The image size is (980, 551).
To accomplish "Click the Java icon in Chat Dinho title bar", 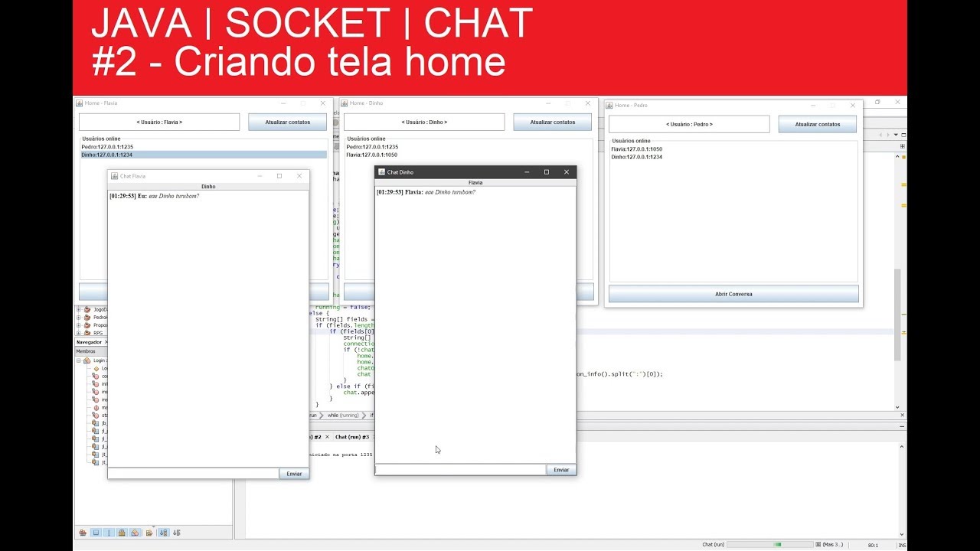I will pyautogui.click(x=381, y=172).
